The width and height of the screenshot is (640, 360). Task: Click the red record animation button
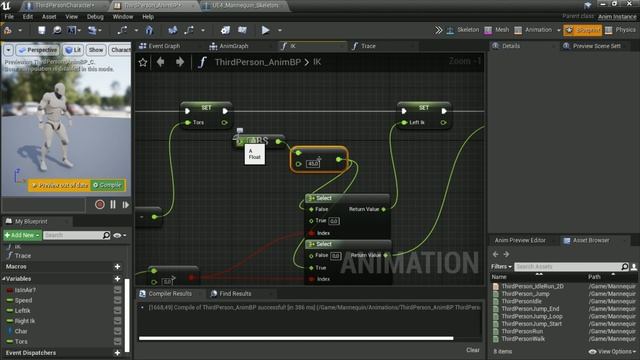100,204
